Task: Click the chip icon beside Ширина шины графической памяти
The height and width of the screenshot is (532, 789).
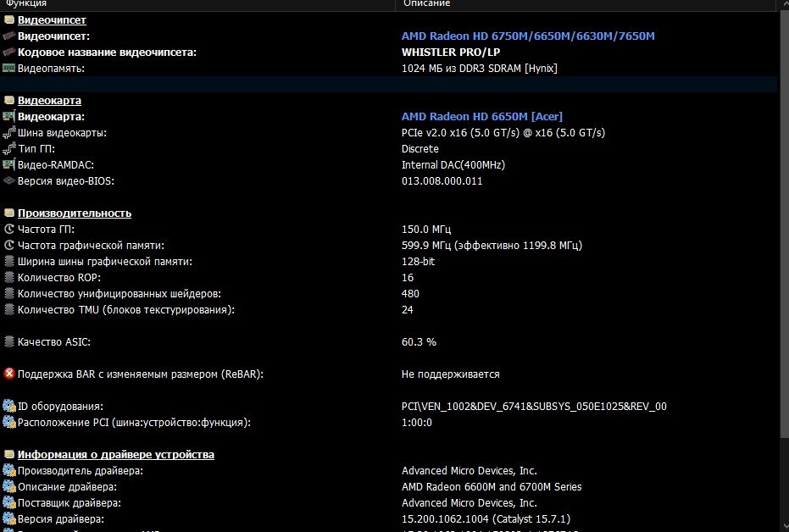Action: [9, 261]
